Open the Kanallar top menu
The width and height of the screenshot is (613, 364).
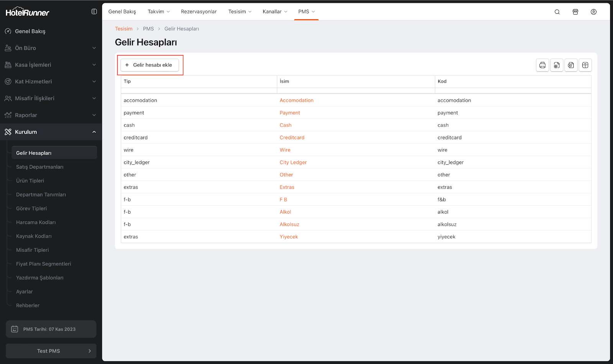tap(275, 11)
